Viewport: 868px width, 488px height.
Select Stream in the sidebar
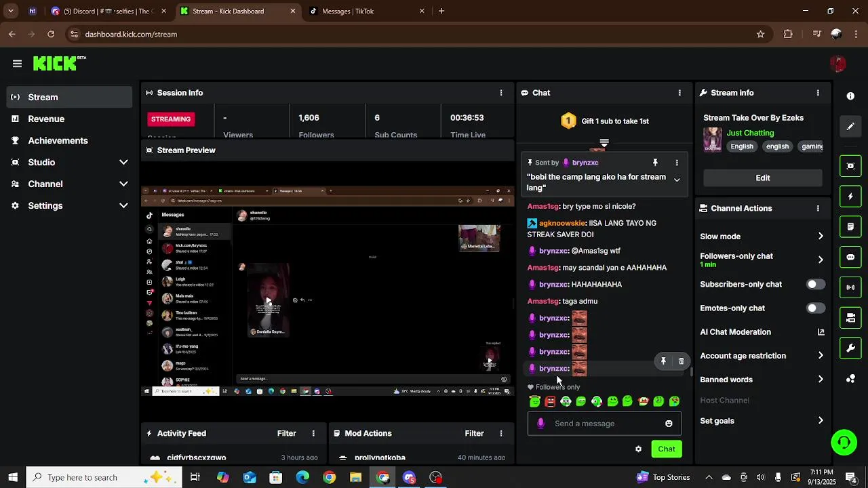[70, 97]
